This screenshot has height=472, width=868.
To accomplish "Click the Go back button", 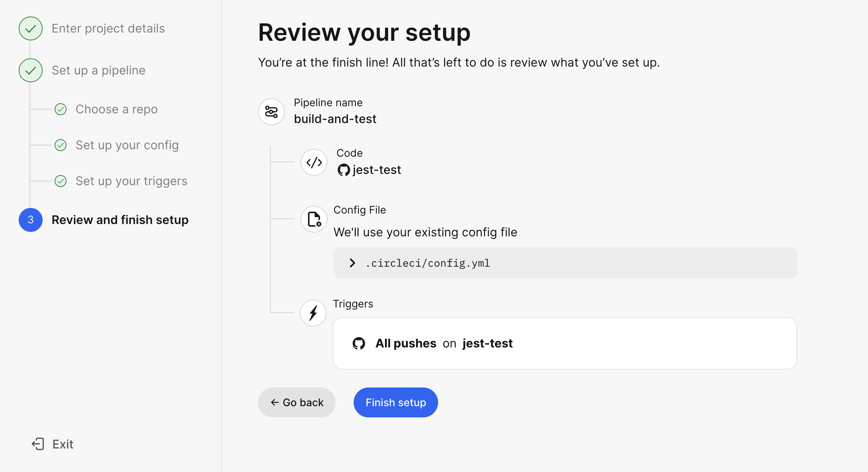I will click(x=297, y=402).
